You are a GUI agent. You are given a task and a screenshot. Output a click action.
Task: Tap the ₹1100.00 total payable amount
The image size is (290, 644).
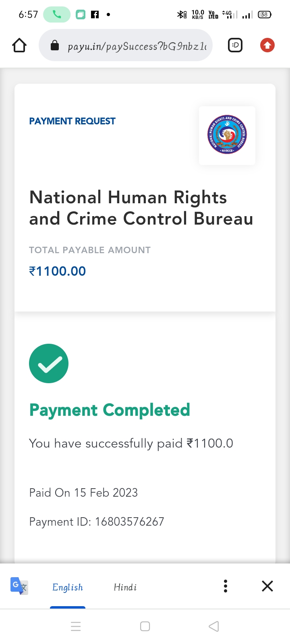tap(58, 271)
